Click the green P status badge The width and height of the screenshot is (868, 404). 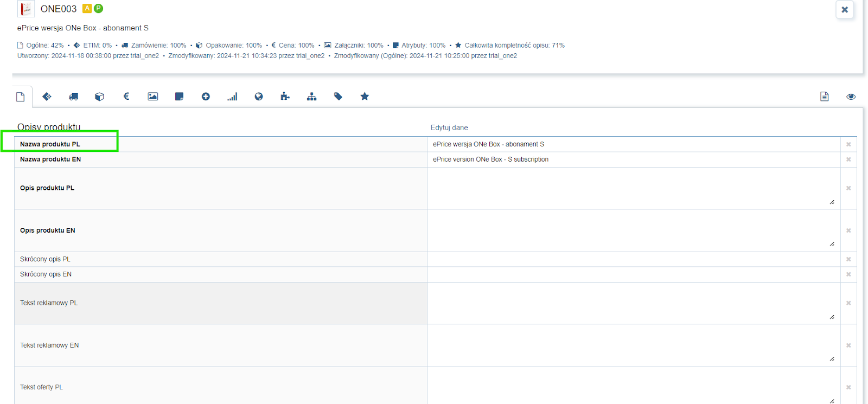[98, 9]
